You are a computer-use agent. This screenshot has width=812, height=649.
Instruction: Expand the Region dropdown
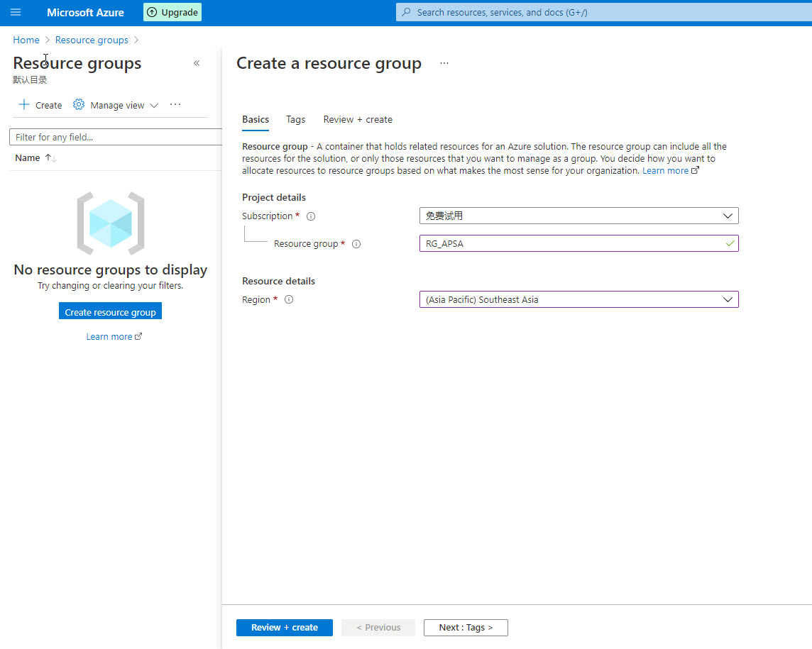tap(727, 299)
